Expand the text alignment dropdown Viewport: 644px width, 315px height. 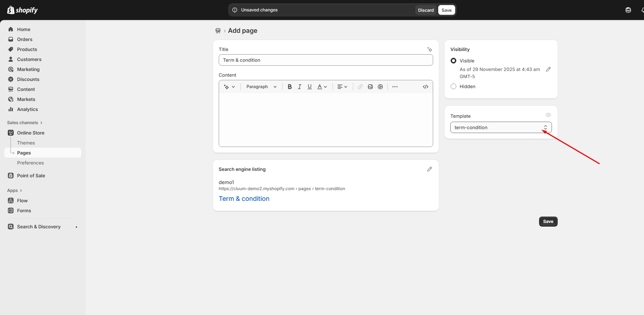[x=342, y=87]
